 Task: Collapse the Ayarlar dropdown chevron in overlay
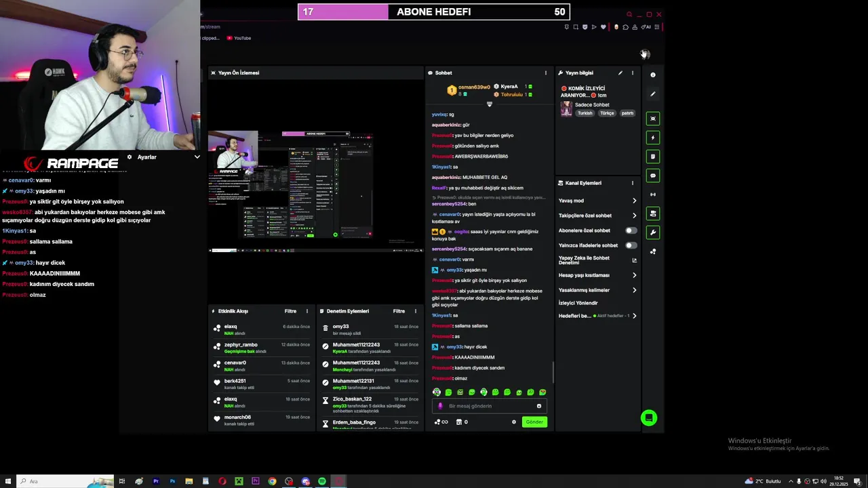click(x=197, y=157)
